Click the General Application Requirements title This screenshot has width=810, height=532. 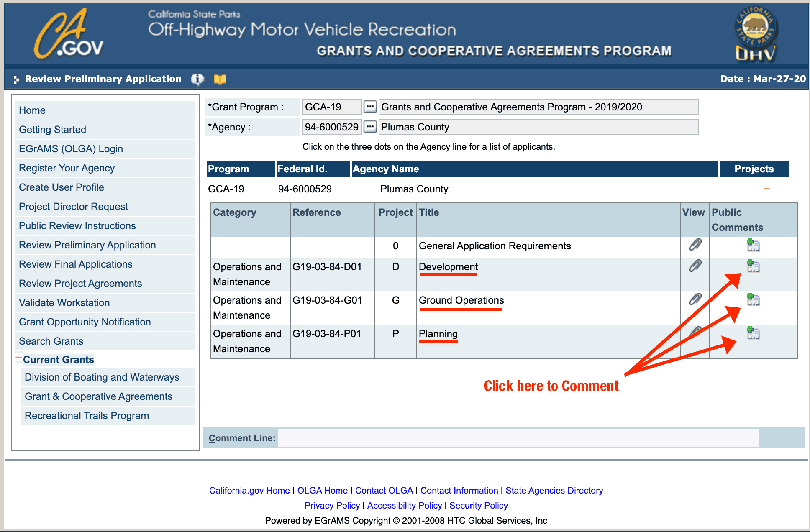click(x=495, y=246)
